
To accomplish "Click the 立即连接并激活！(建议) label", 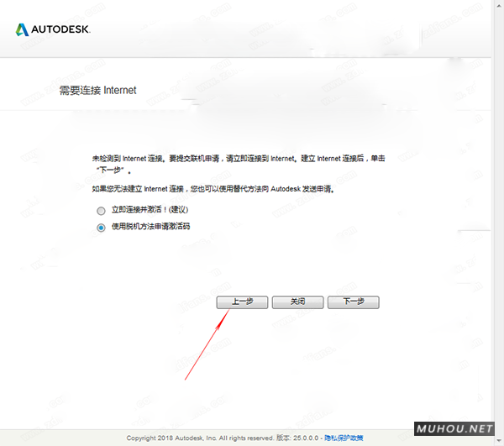I will tap(150, 209).
